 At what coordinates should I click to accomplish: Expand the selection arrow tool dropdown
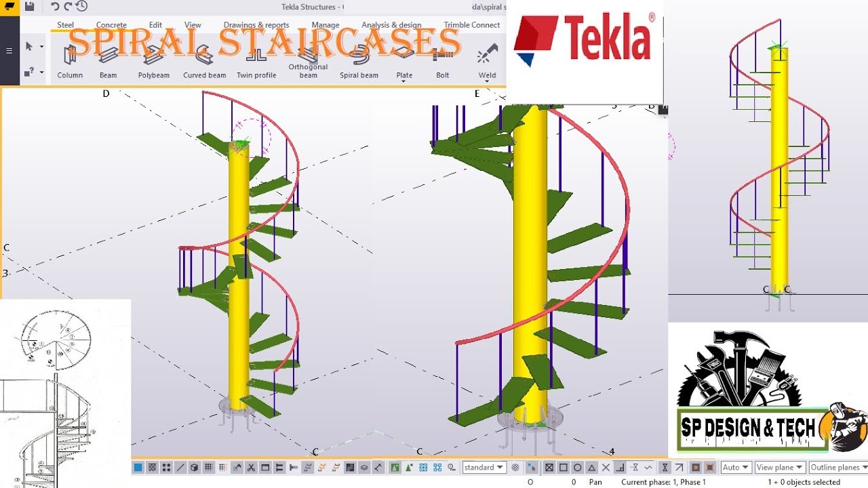pyautogui.click(x=41, y=47)
